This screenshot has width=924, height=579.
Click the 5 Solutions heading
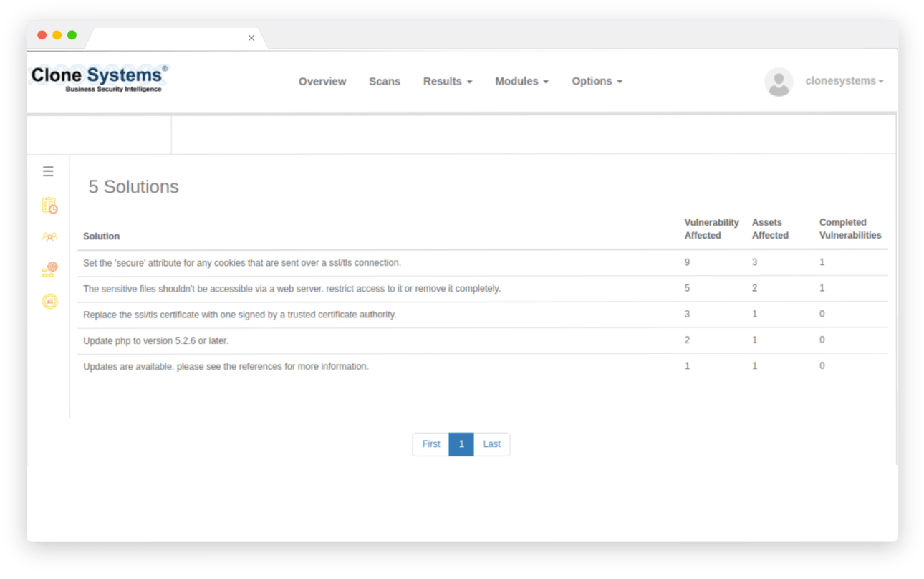pos(133,187)
